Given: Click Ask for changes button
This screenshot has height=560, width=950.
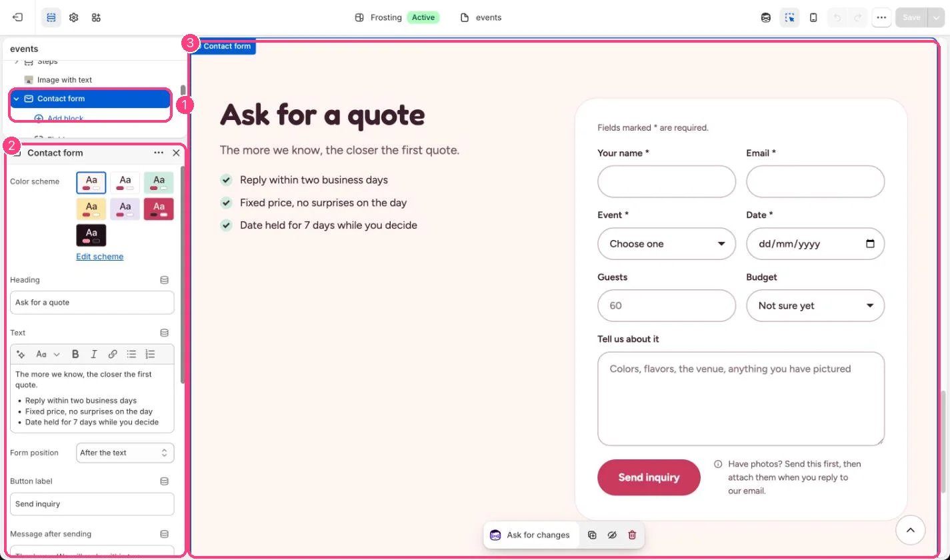Looking at the screenshot, I should [x=531, y=535].
